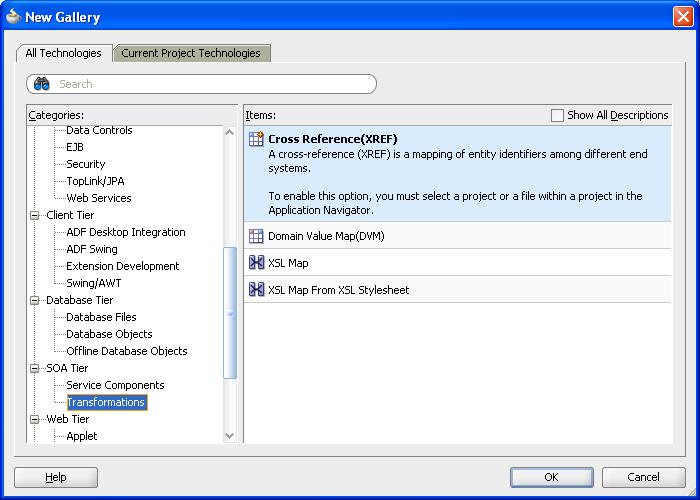Click the XSL Map icon
This screenshot has height=500, width=700.
coord(256,262)
